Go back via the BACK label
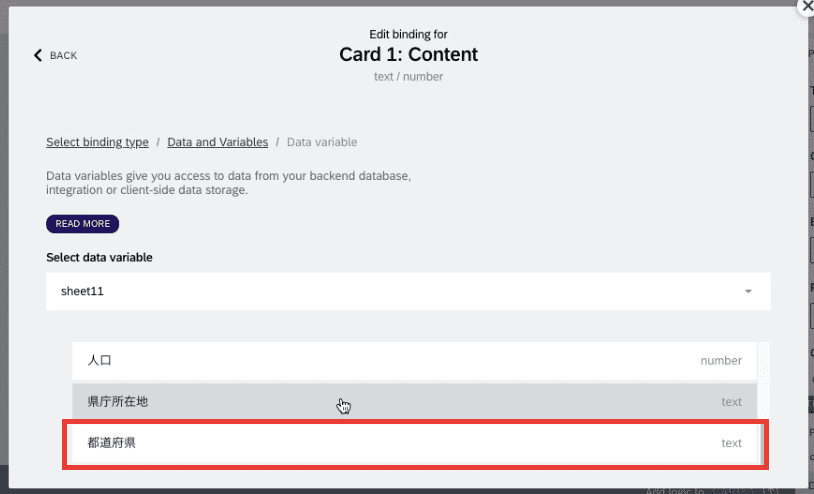This screenshot has width=814, height=494. [63, 56]
